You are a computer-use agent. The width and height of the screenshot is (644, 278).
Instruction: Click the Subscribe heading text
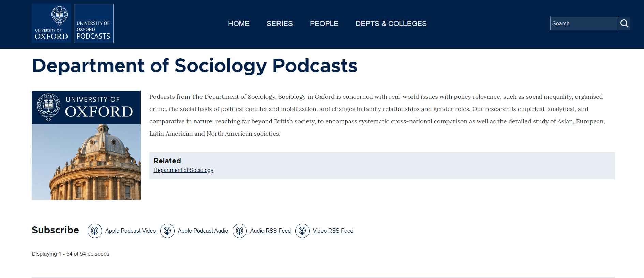pos(55,230)
